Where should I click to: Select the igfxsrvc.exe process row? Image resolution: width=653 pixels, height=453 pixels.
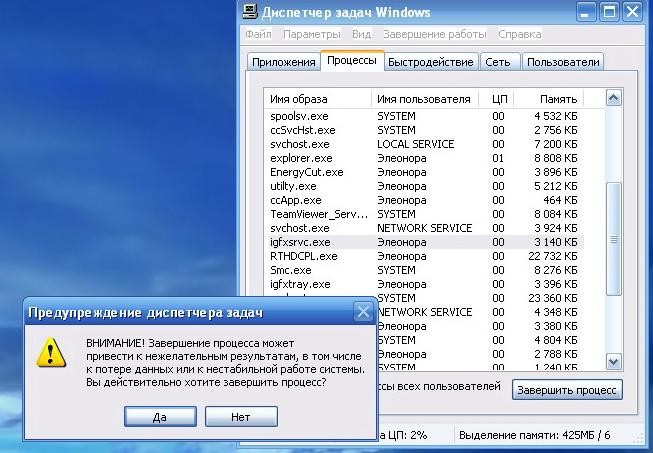coord(424,242)
